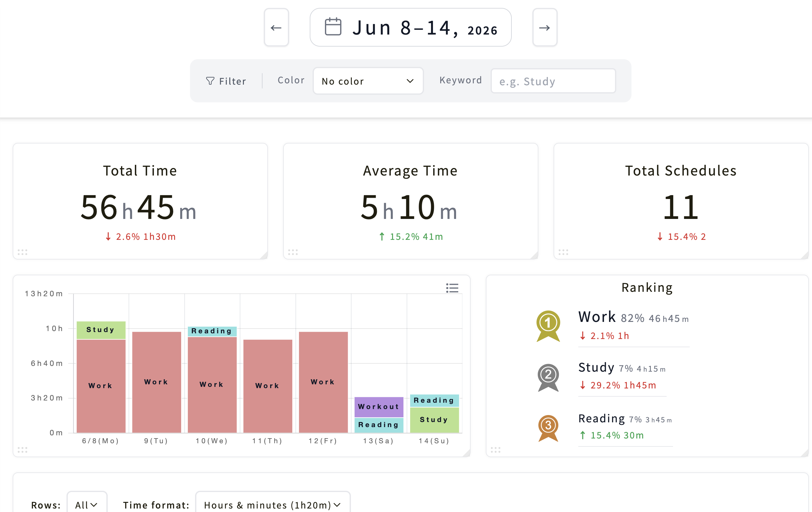Select the Work segment on Wednesday's bar
Viewport: 812px width, 512px height.
[212, 385]
